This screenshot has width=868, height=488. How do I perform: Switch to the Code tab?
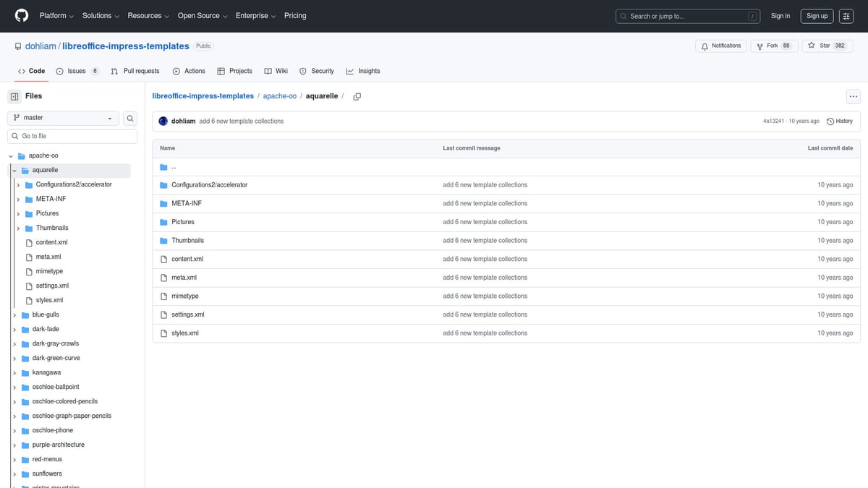point(31,71)
